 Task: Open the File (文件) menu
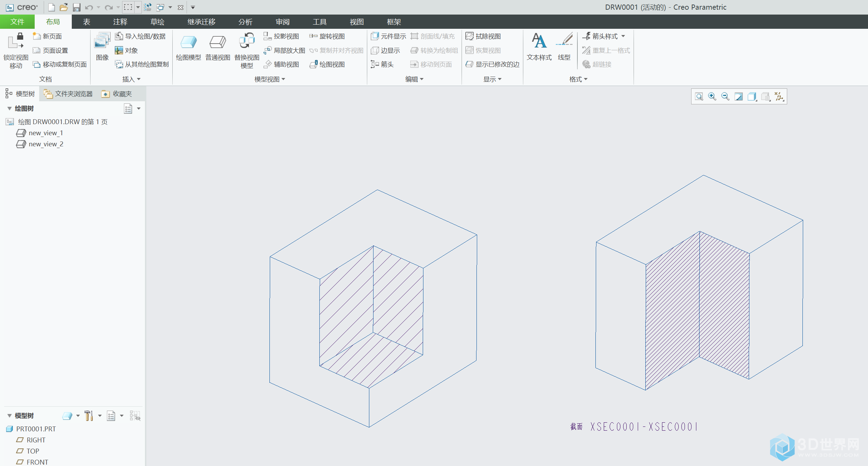click(x=17, y=22)
